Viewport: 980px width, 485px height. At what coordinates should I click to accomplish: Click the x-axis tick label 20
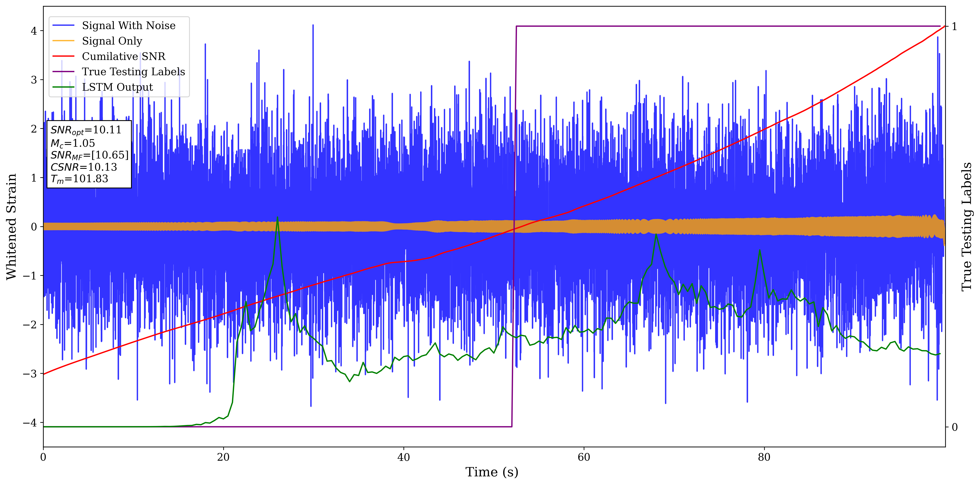[223, 457]
